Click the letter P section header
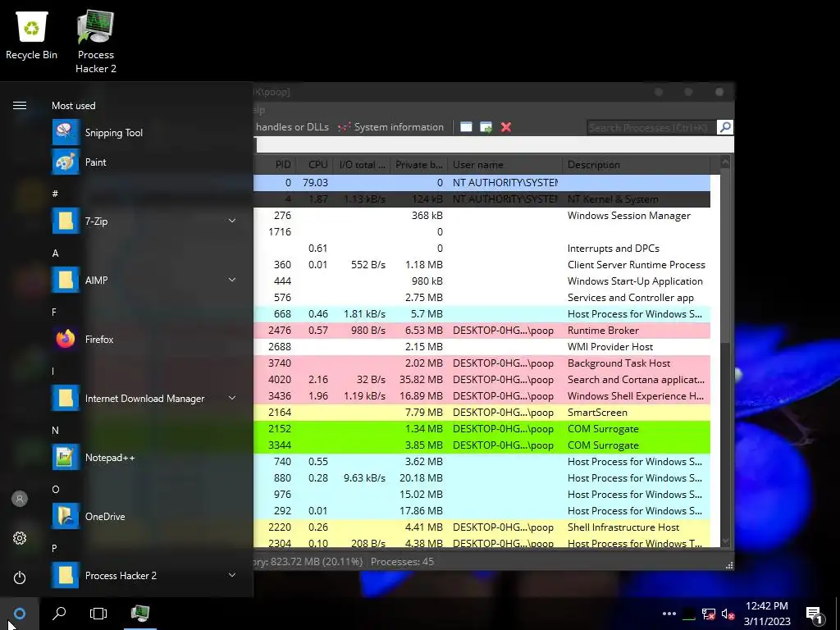The width and height of the screenshot is (840, 630). tap(54, 548)
